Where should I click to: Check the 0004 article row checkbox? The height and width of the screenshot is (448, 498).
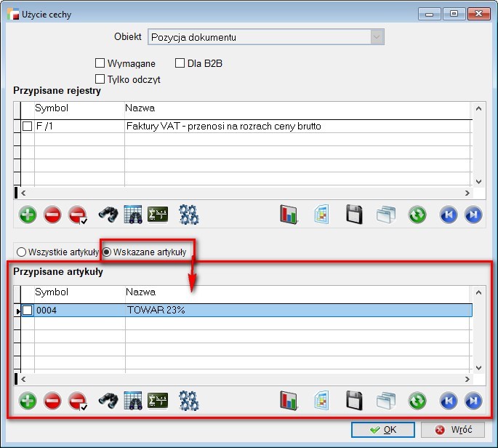[x=28, y=310]
